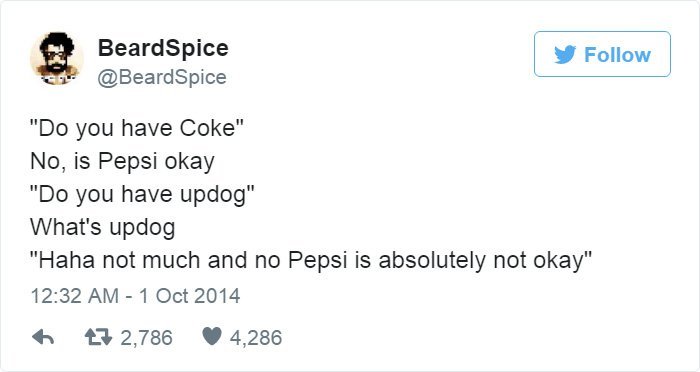700x372 pixels.
Task: View the 2,786 retweets count
Action: (x=146, y=338)
